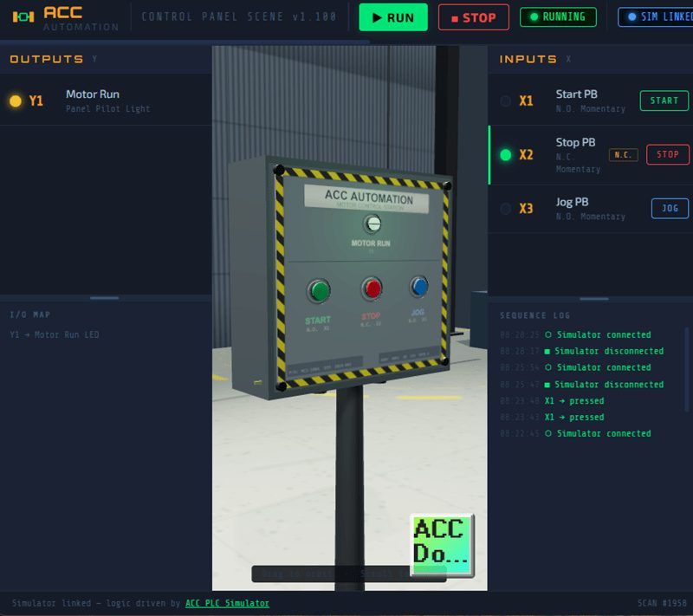The image size is (693, 616).
Task: Click the ACC Do... thumbnail overlay
Action: [441, 543]
